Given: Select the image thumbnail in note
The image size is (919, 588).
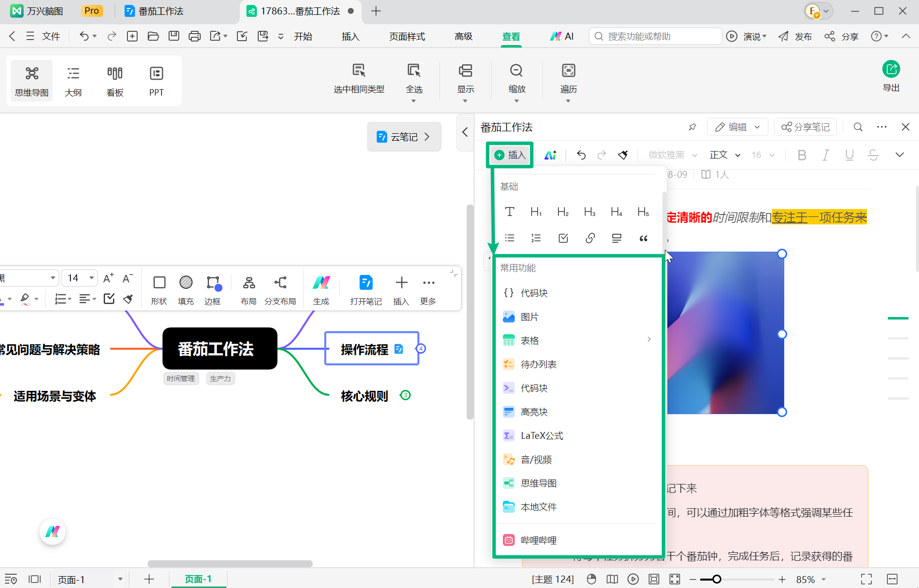Looking at the screenshot, I should click(x=725, y=333).
